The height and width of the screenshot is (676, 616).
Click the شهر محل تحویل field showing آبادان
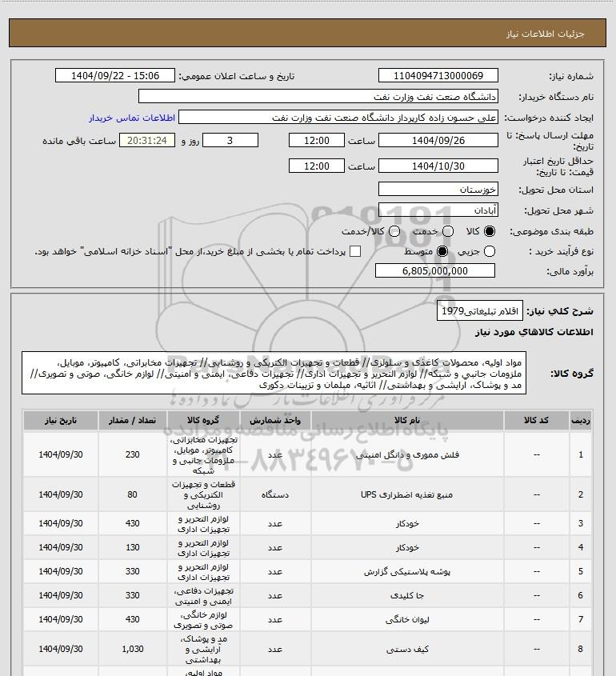[438, 211]
